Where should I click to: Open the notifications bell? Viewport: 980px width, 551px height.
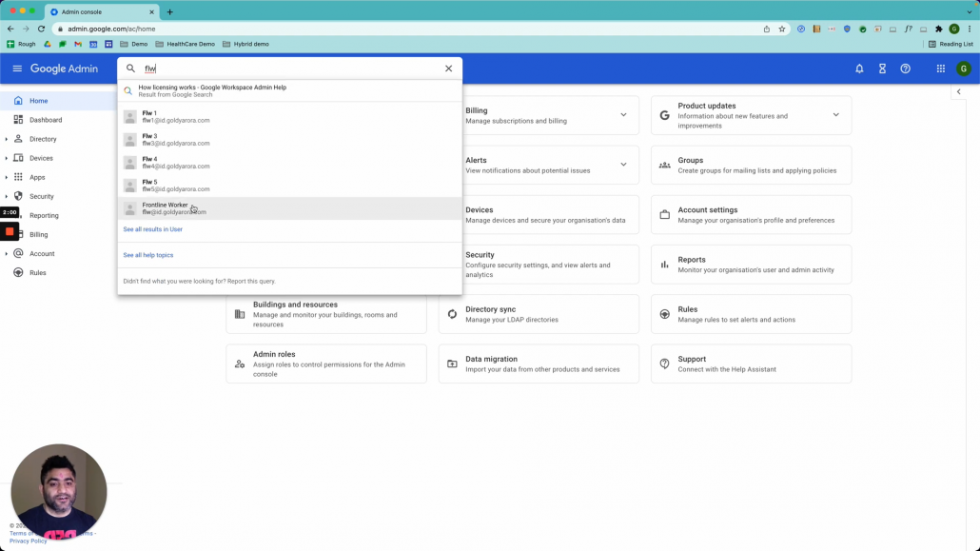(859, 69)
